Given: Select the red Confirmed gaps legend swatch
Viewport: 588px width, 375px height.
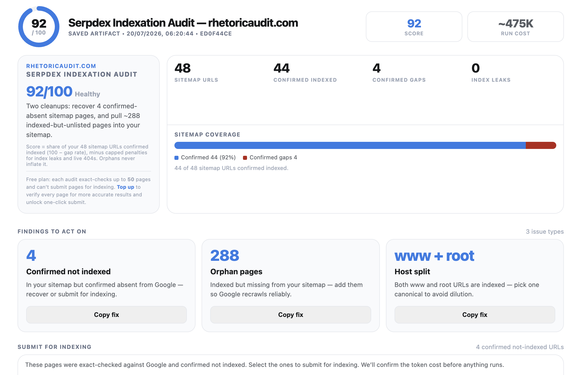Looking at the screenshot, I should click(x=245, y=158).
